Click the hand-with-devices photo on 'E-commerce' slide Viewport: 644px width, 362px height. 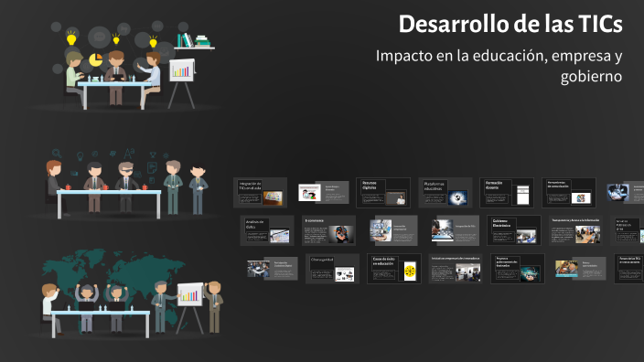click(340, 234)
